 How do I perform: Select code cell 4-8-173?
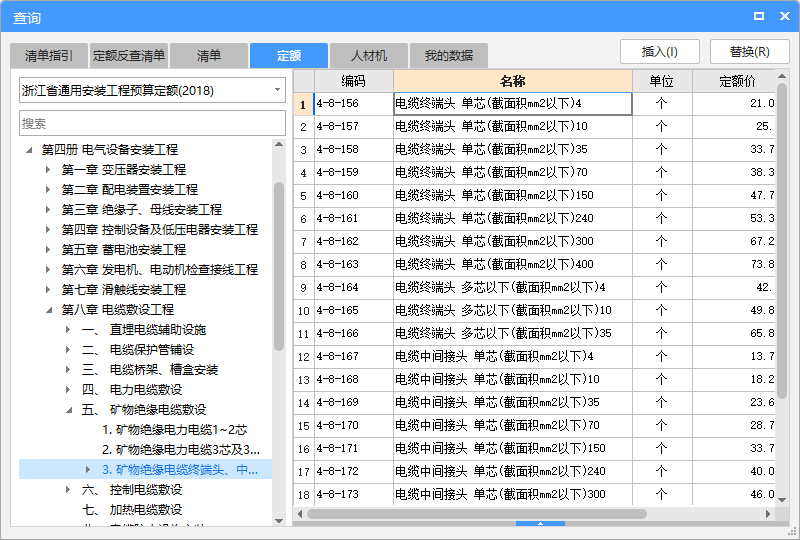click(354, 495)
